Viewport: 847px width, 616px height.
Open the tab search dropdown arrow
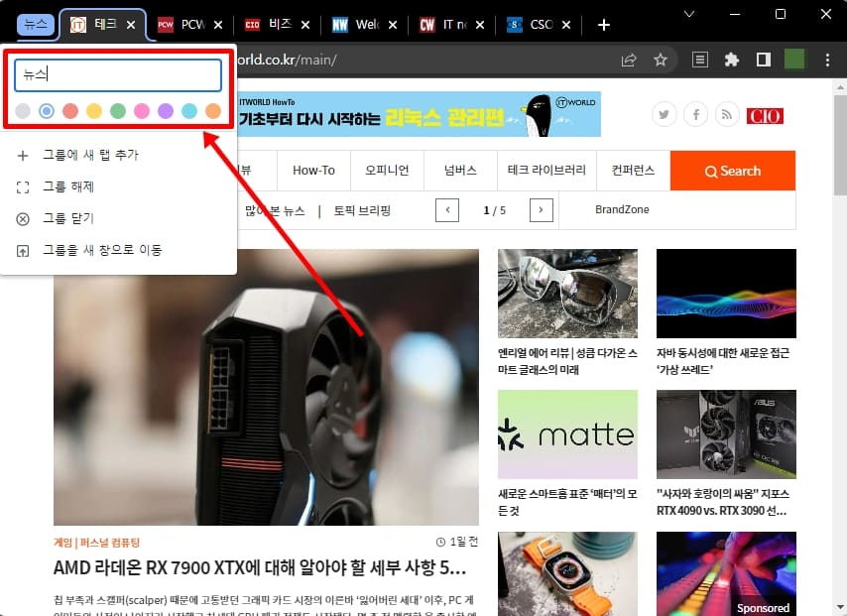[689, 14]
